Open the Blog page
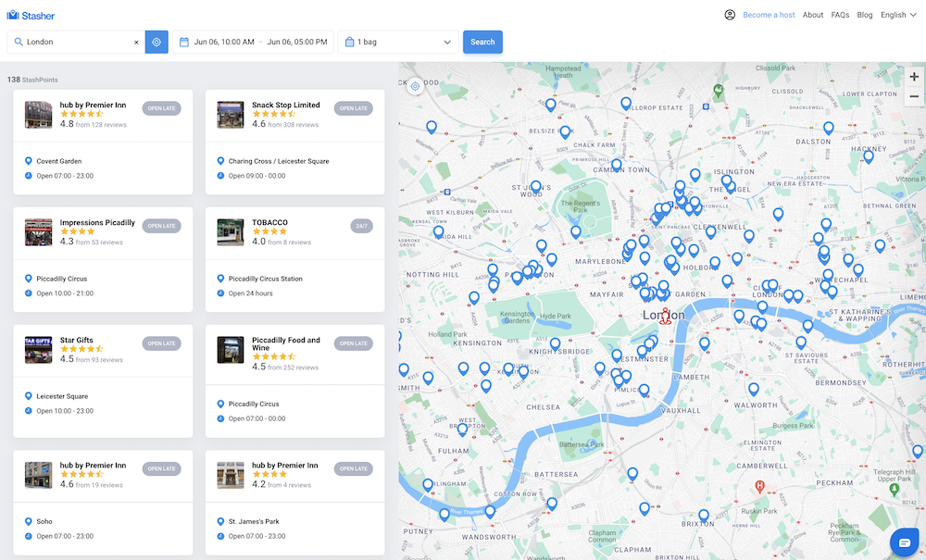Image resolution: width=926 pixels, height=560 pixels. (x=865, y=15)
